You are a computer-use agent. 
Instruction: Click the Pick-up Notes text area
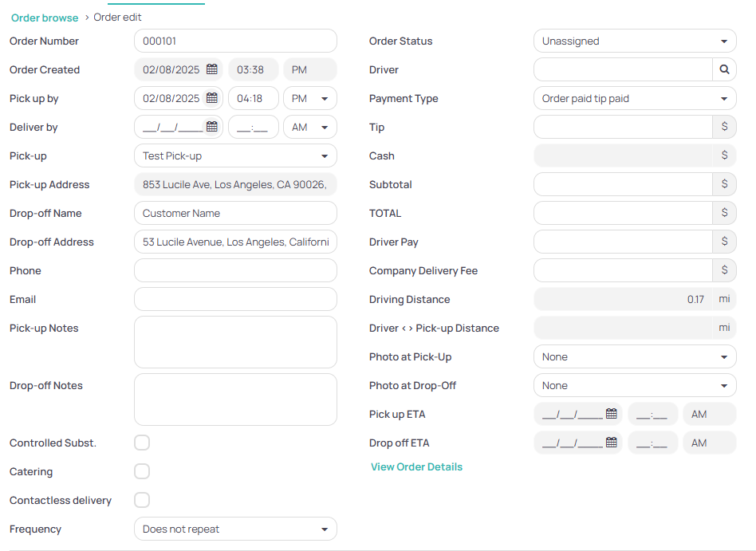click(235, 342)
